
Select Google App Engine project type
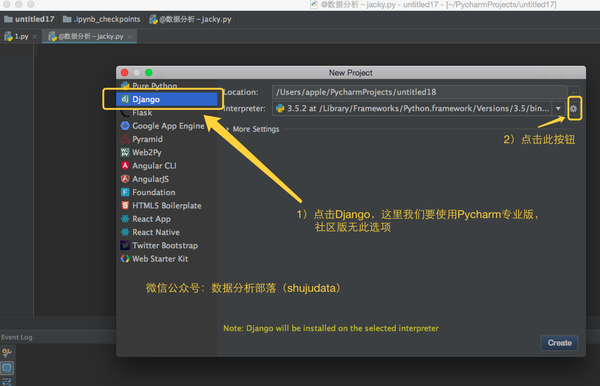(167, 126)
